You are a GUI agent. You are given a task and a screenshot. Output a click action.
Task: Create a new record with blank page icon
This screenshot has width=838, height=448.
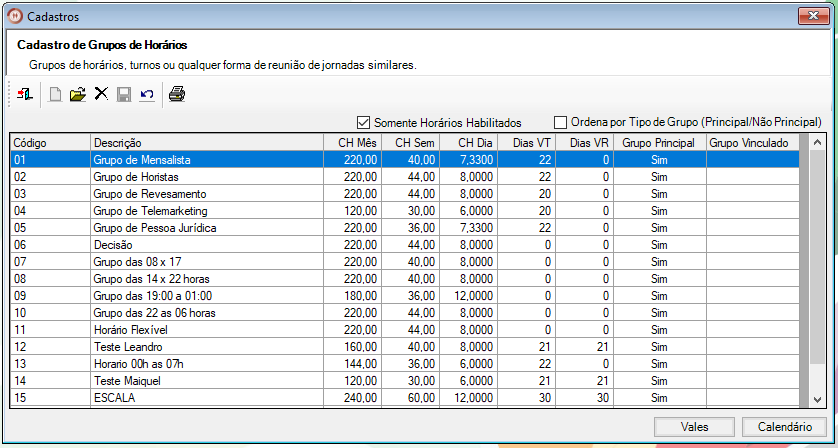[56, 94]
